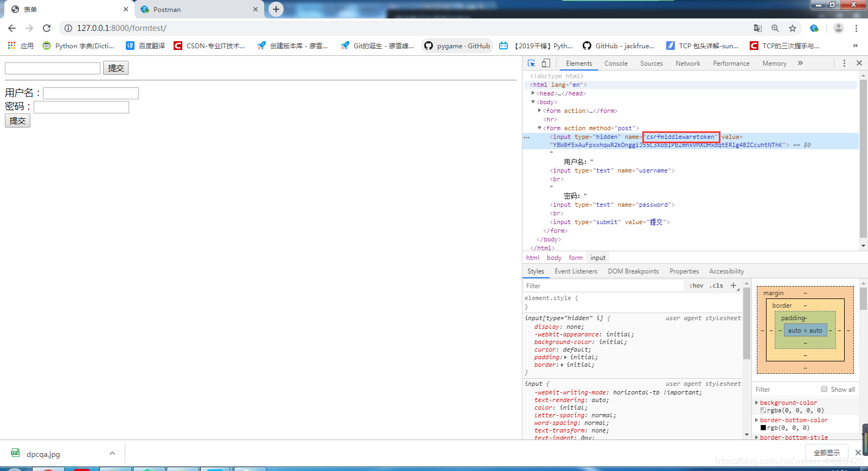Click the rgba(0, 0, 0, 0) color swatch
868x471 pixels.
[763, 410]
